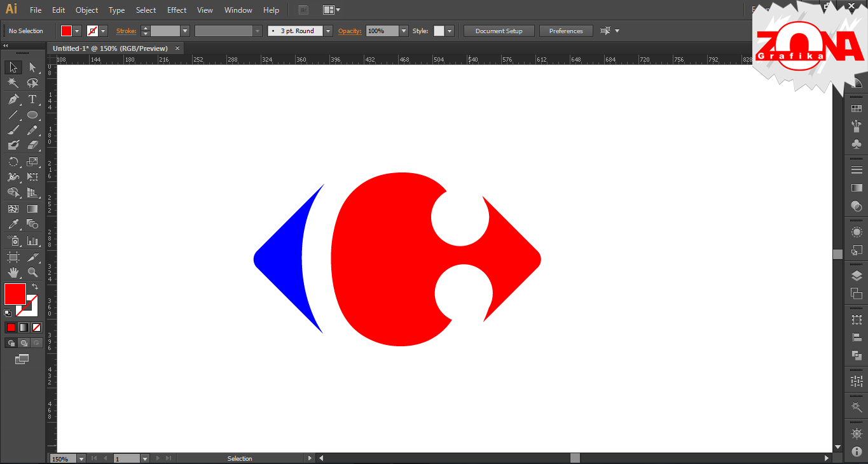Open the graphic Style dropdown
The image size is (868, 464).
[x=450, y=31]
